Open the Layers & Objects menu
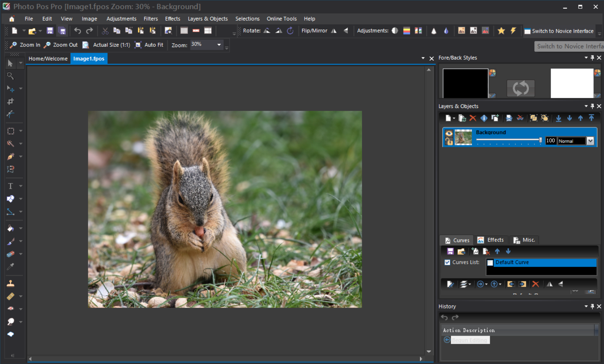This screenshot has width=604, height=364. click(x=208, y=19)
